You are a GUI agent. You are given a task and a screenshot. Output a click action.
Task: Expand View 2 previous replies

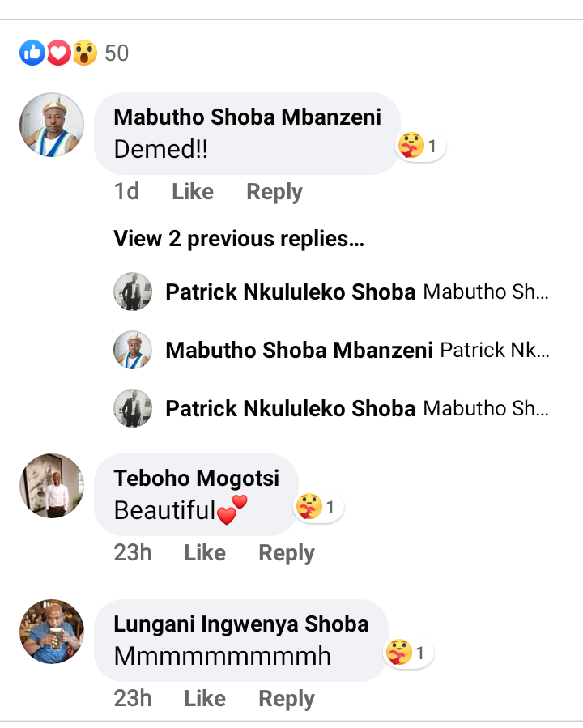click(x=238, y=239)
